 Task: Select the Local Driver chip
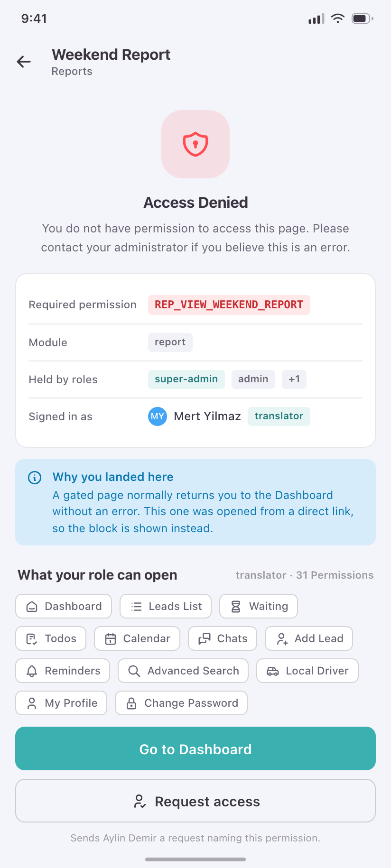tap(307, 671)
